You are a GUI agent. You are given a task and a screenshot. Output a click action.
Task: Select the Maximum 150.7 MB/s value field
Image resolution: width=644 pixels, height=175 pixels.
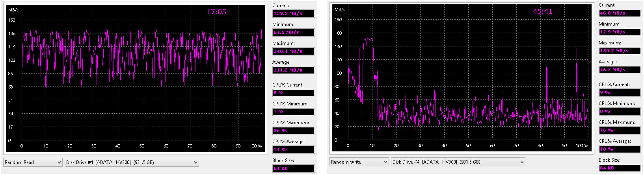pos(620,51)
